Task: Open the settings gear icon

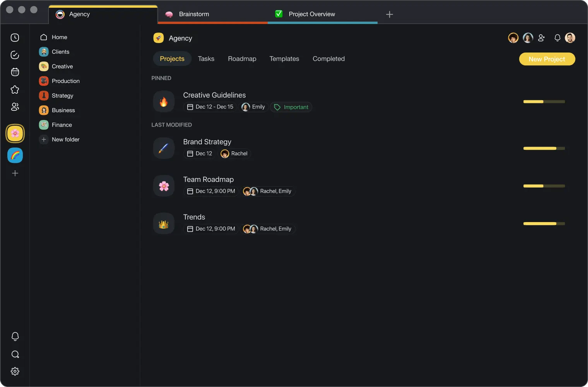Action: [x=15, y=371]
